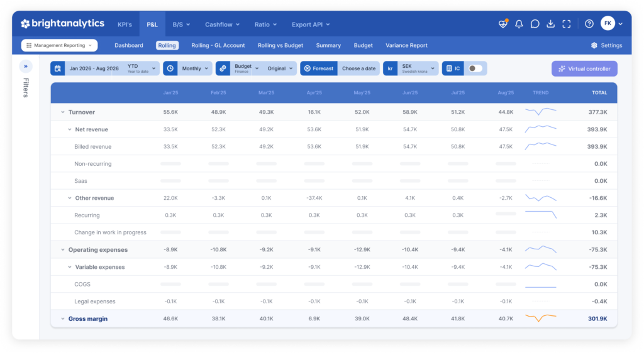This screenshot has width=644, height=353.
Task: Click the Filters sidebar label
Action: tap(25, 88)
